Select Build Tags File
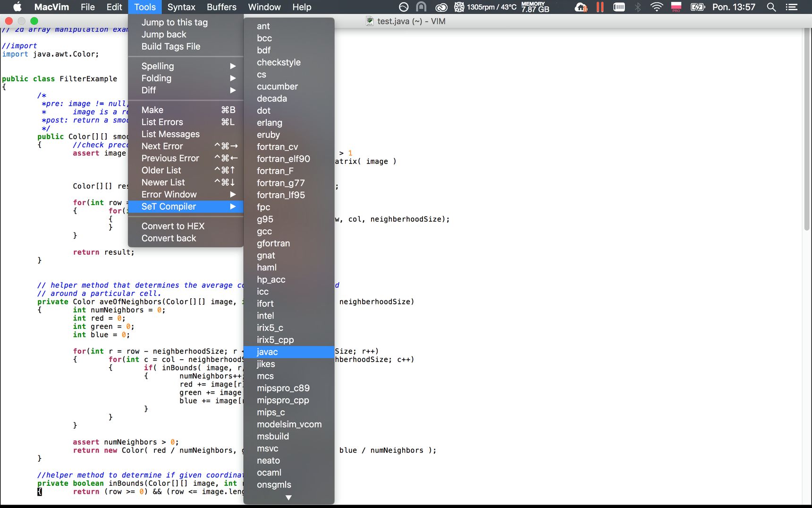The image size is (812, 508). (x=186, y=46)
